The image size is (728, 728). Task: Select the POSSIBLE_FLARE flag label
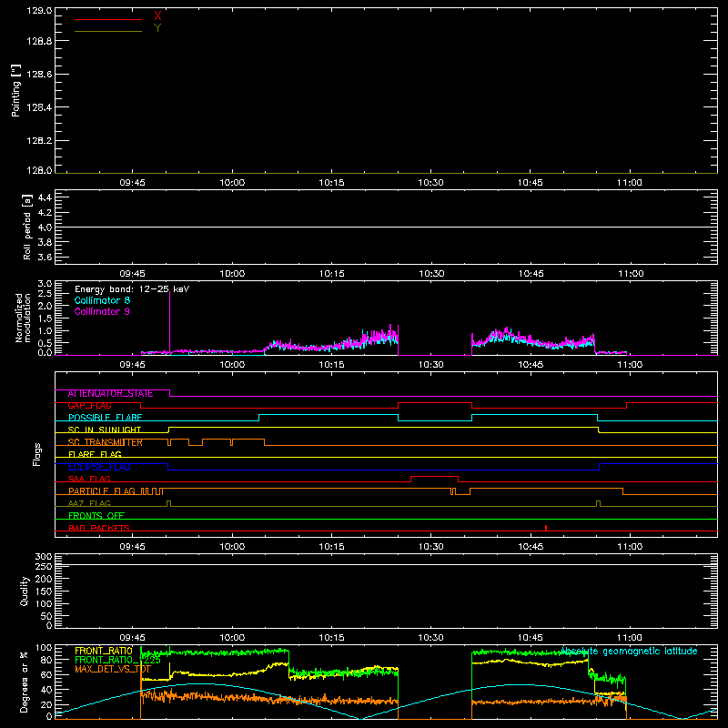(x=105, y=418)
